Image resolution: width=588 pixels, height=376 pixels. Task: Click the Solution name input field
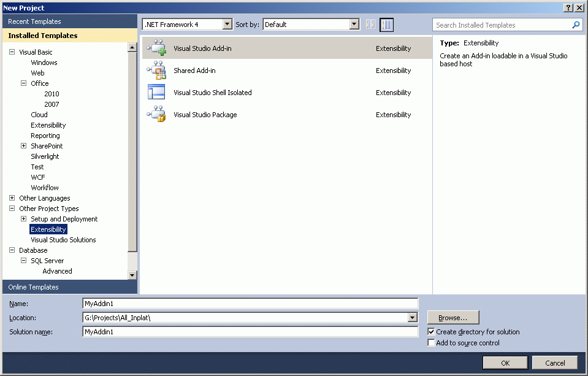250,332
